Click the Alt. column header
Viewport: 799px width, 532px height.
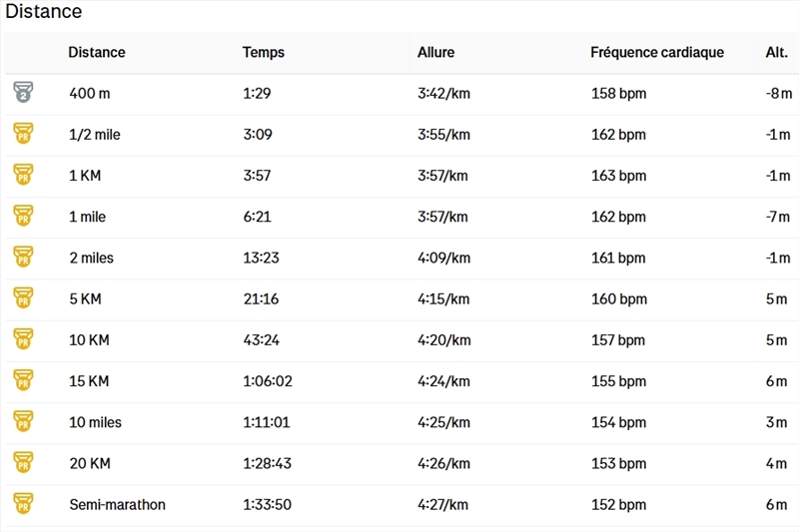[x=777, y=53]
